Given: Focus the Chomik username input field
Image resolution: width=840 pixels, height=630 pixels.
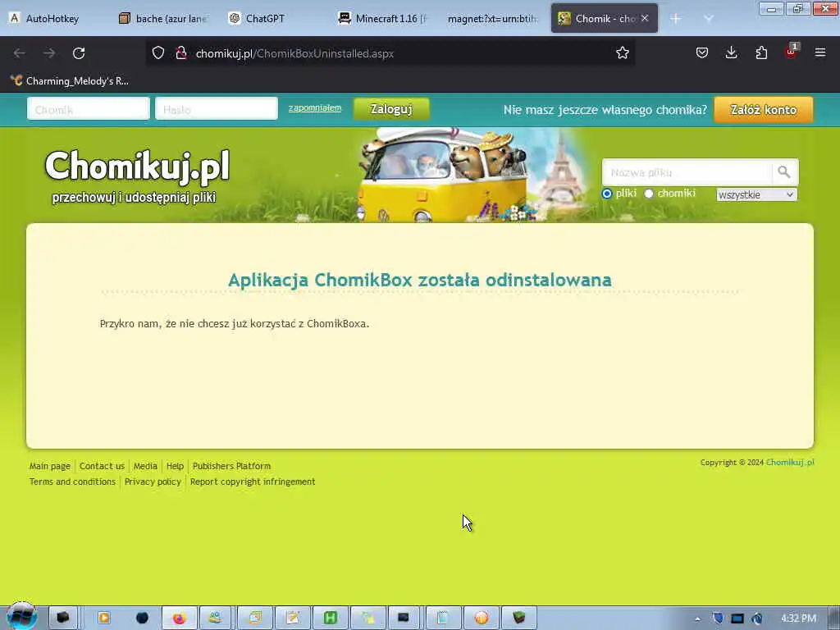Looking at the screenshot, I should point(89,109).
